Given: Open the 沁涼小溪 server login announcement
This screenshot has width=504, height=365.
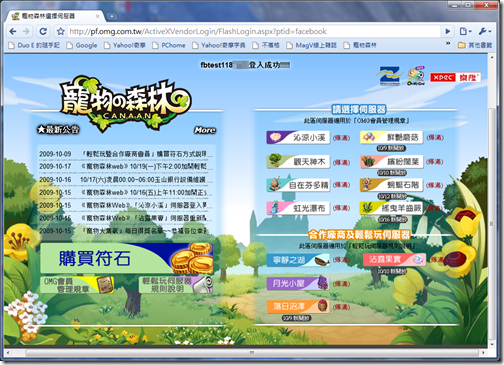Looking at the screenshot, I should [x=126, y=205].
